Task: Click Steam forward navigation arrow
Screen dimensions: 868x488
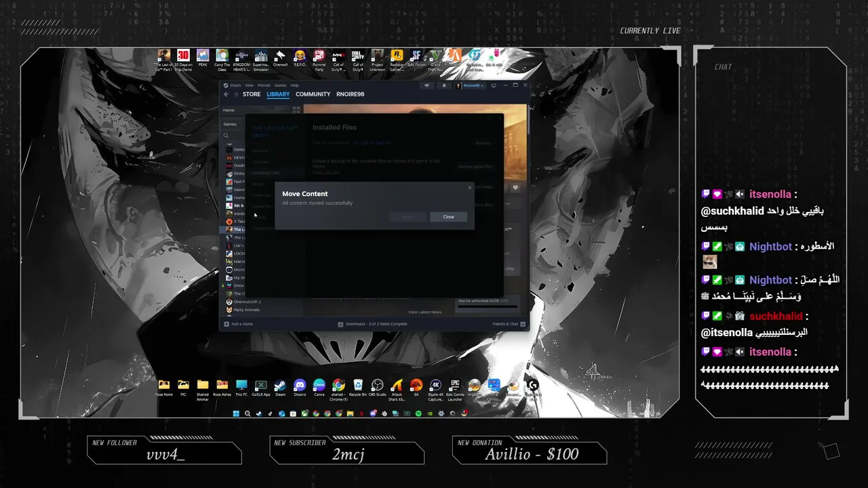Action: click(236, 94)
